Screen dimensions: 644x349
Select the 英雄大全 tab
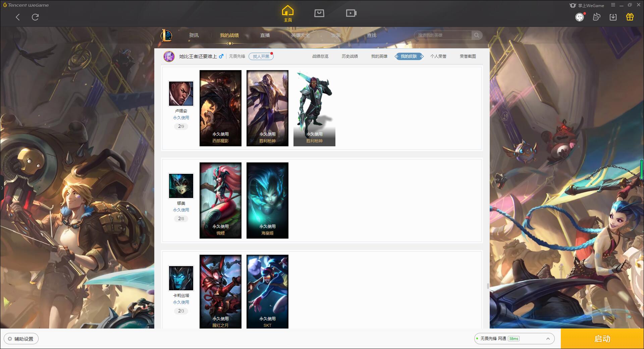click(x=301, y=35)
